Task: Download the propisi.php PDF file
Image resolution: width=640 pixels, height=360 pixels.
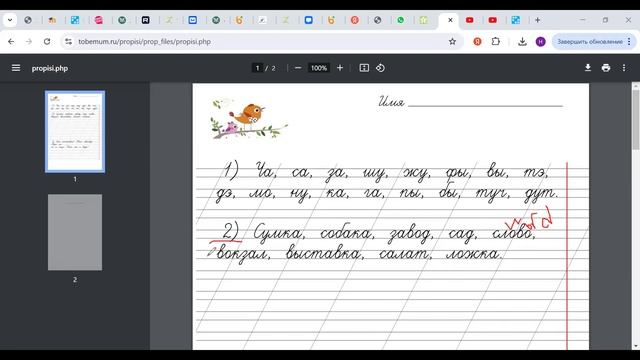Action: [588, 68]
